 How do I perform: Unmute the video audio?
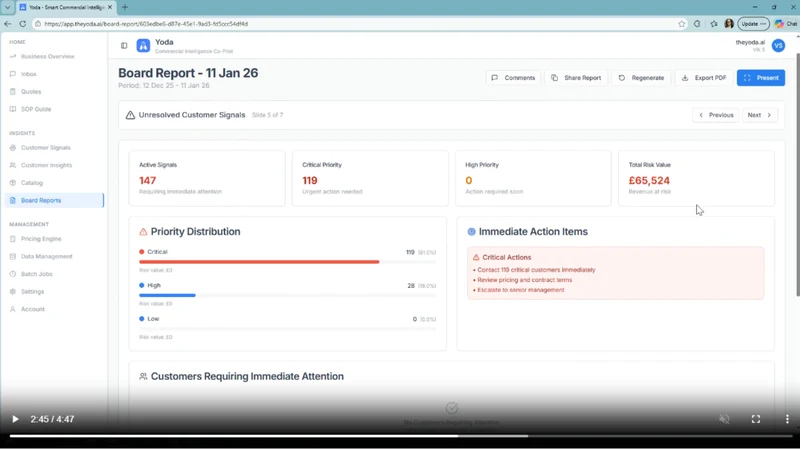click(724, 419)
